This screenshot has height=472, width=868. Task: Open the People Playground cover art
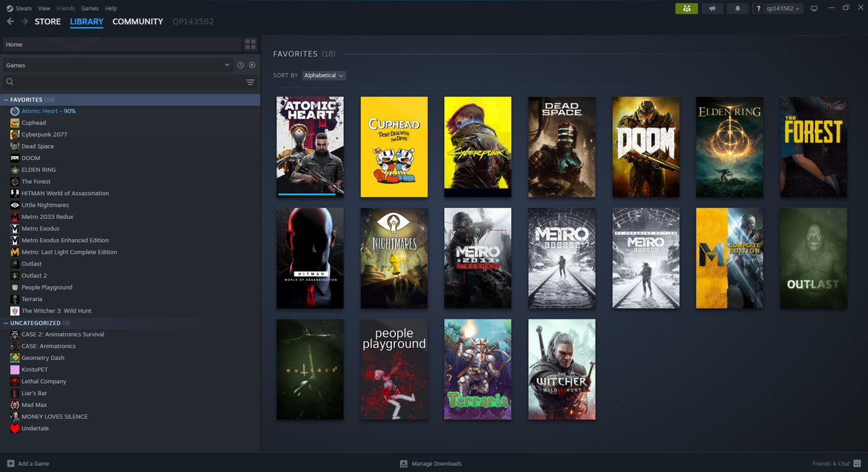(x=394, y=370)
